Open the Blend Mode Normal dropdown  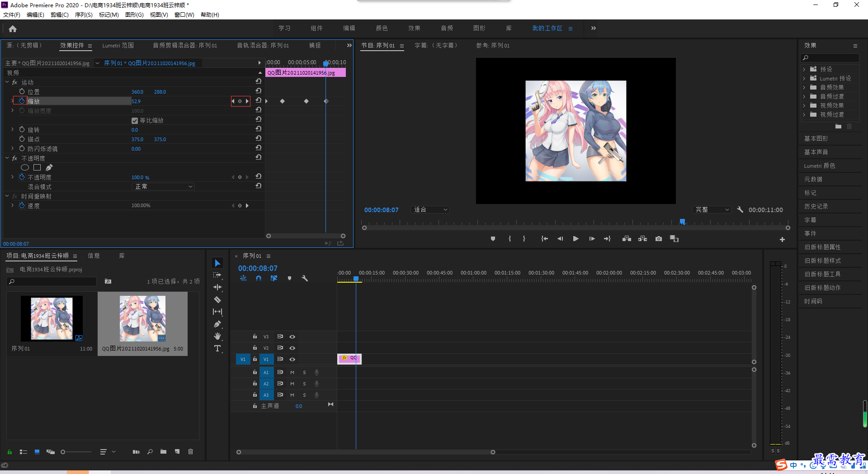click(x=163, y=186)
